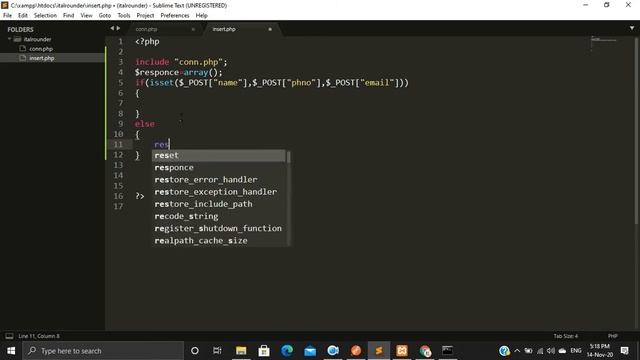Viewport: 640px width, 360px height.
Task: Open the orange round app on taskbar
Action: 356,351
